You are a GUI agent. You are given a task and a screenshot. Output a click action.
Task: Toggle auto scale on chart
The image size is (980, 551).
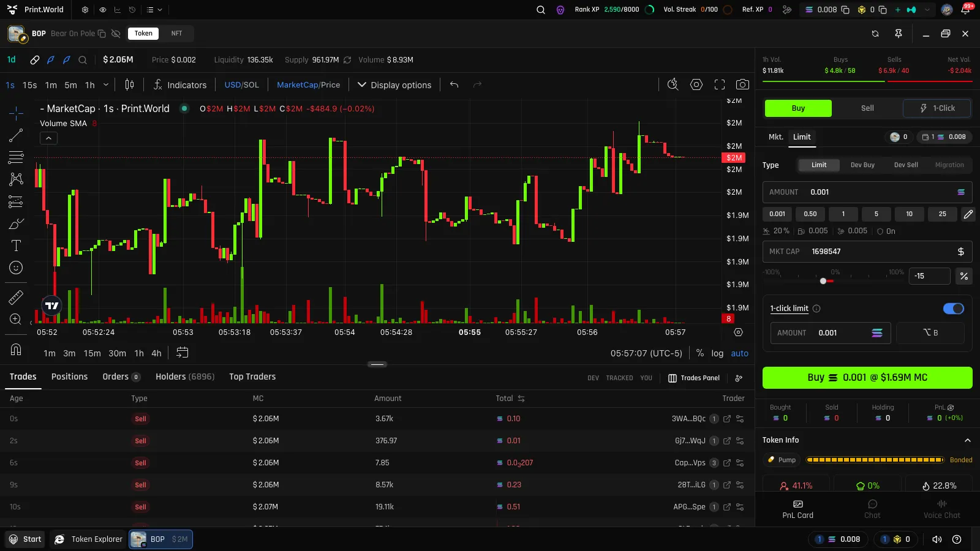pyautogui.click(x=739, y=353)
